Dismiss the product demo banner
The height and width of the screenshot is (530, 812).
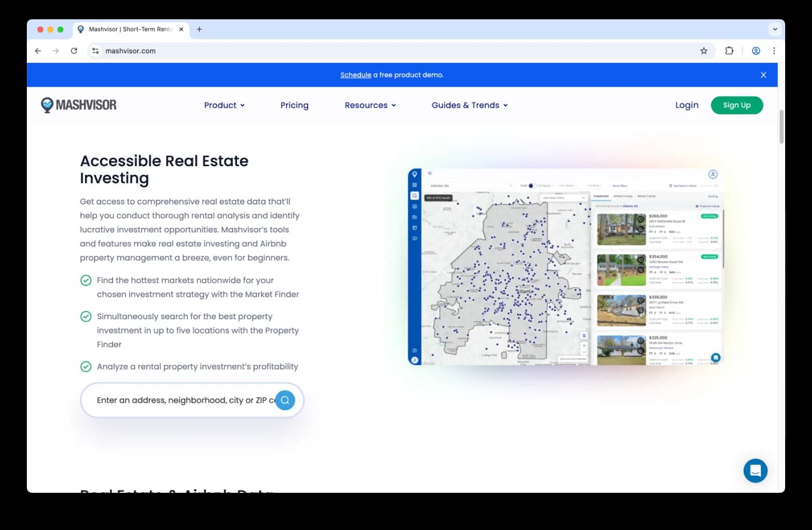coord(763,75)
